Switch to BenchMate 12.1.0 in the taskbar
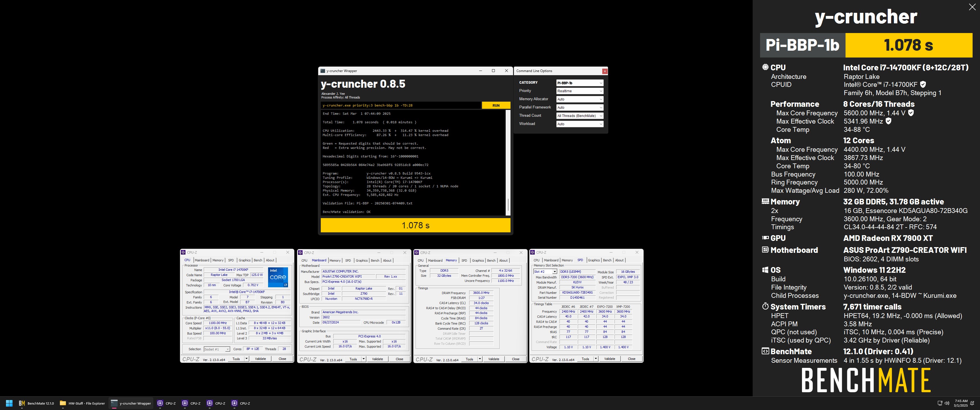 coord(36,403)
